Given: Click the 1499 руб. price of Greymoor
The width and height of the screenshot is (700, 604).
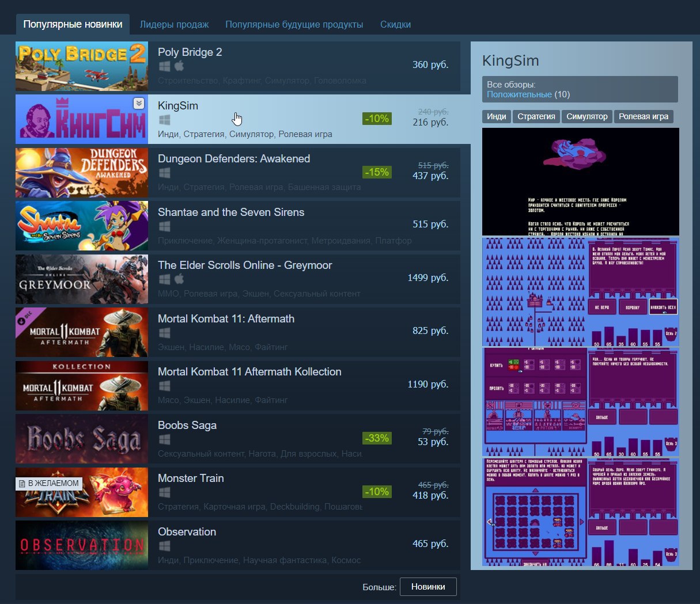Looking at the screenshot, I should pos(428,278).
